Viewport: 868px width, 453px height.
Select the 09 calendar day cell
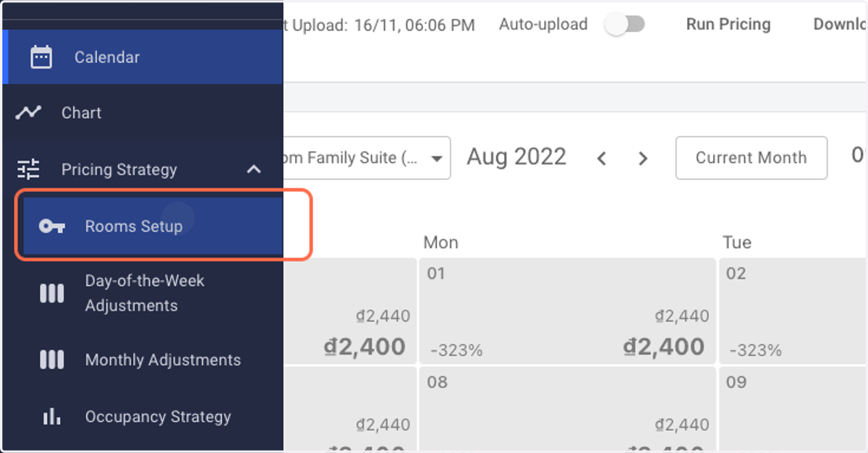793,409
